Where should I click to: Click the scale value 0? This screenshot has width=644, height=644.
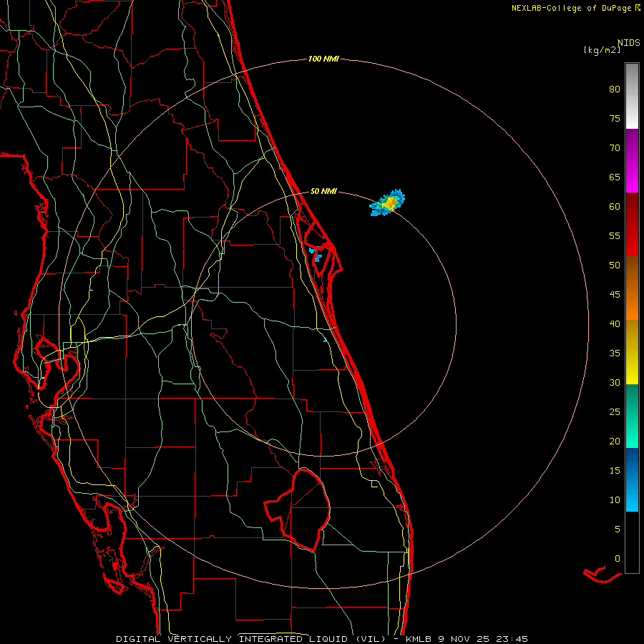[618, 559]
